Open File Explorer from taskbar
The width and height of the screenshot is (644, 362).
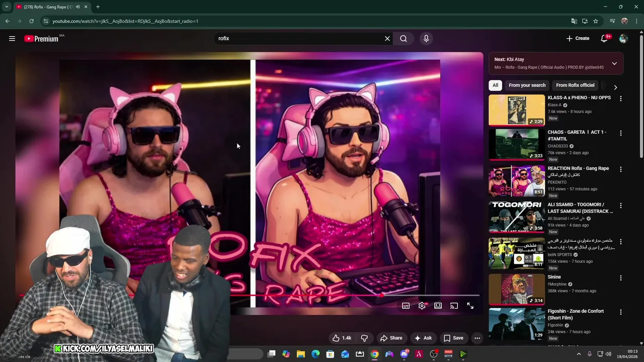click(x=301, y=354)
